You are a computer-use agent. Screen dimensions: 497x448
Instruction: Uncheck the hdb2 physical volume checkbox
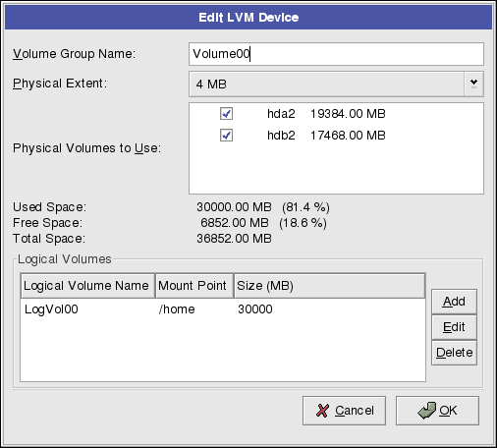[x=226, y=135]
